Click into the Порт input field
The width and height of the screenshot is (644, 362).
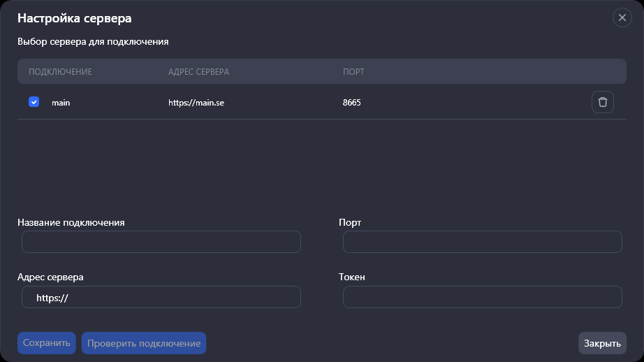pos(482,242)
